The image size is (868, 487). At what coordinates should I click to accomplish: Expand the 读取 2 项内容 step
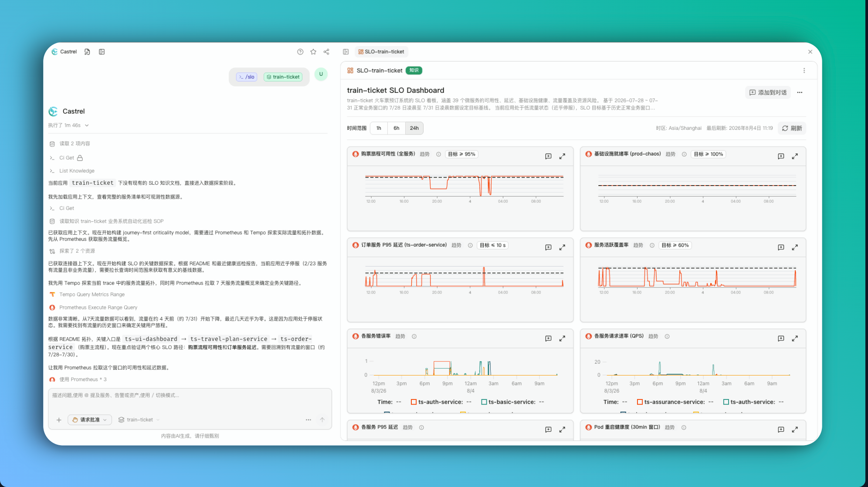pyautogui.click(x=70, y=144)
